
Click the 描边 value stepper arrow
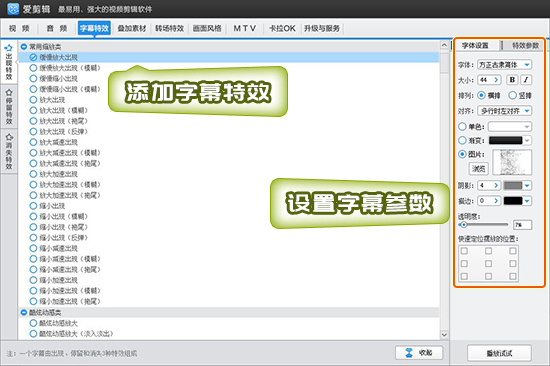496,201
